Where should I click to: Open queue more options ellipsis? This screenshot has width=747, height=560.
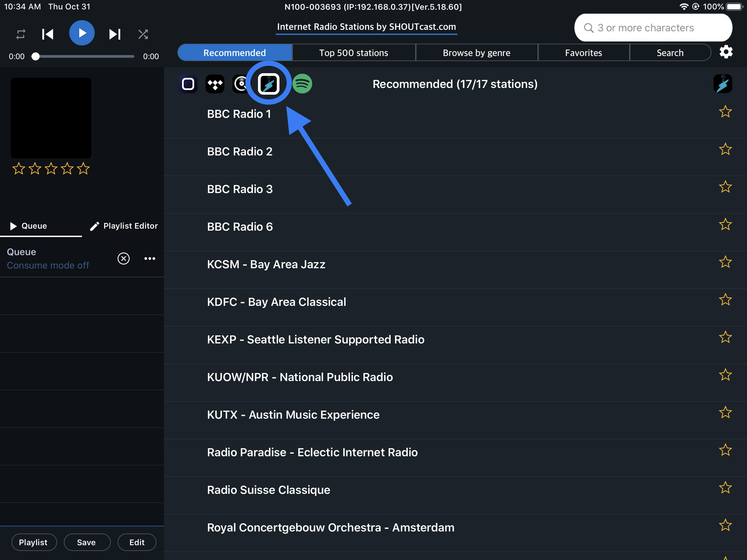coord(149,259)
